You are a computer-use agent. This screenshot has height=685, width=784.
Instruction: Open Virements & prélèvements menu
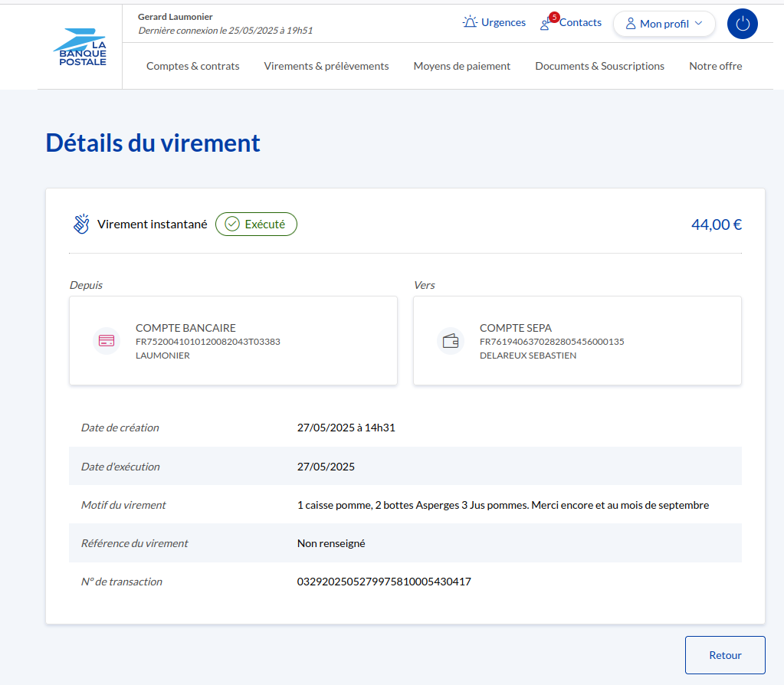tap(326, 66)
